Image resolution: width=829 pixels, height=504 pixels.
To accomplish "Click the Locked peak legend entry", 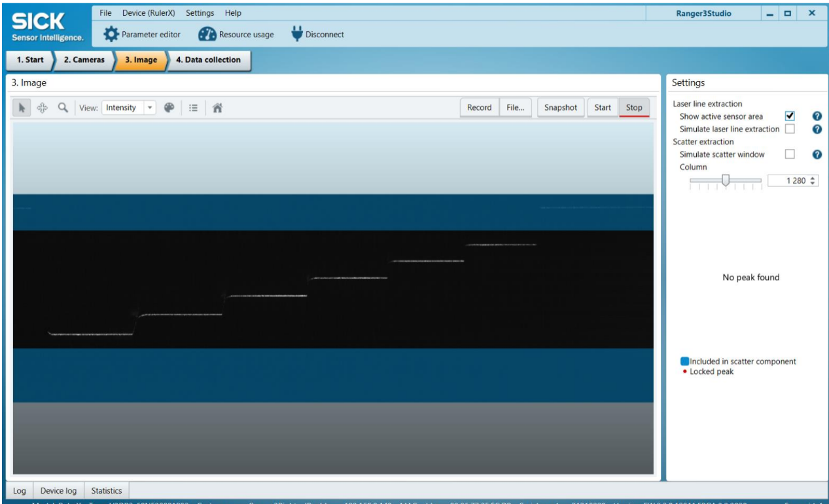I will point(708,371).
